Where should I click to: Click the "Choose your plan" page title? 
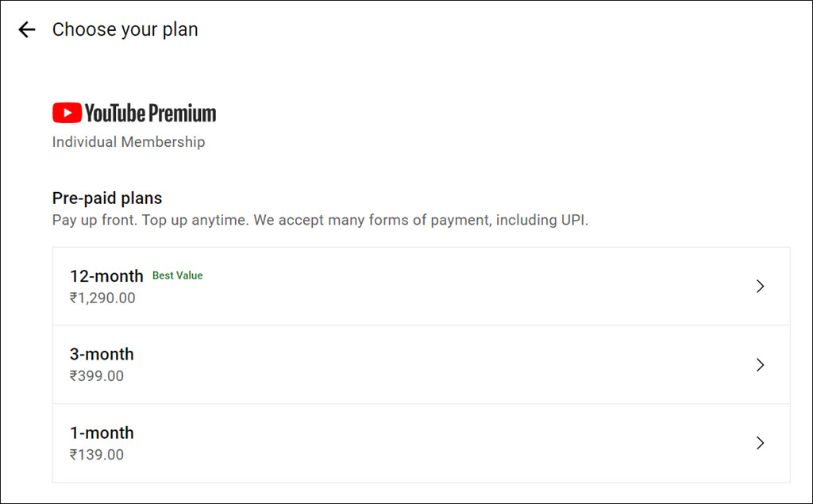[x=125, y=30]
